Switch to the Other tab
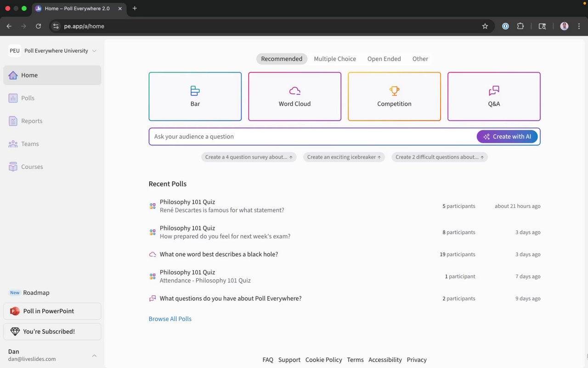 [x=420, y=59]
